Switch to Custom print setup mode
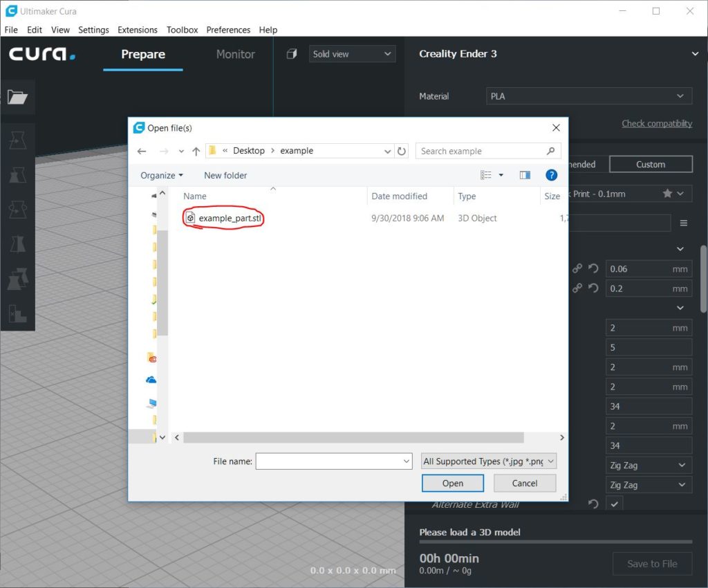 click(651, 165)
